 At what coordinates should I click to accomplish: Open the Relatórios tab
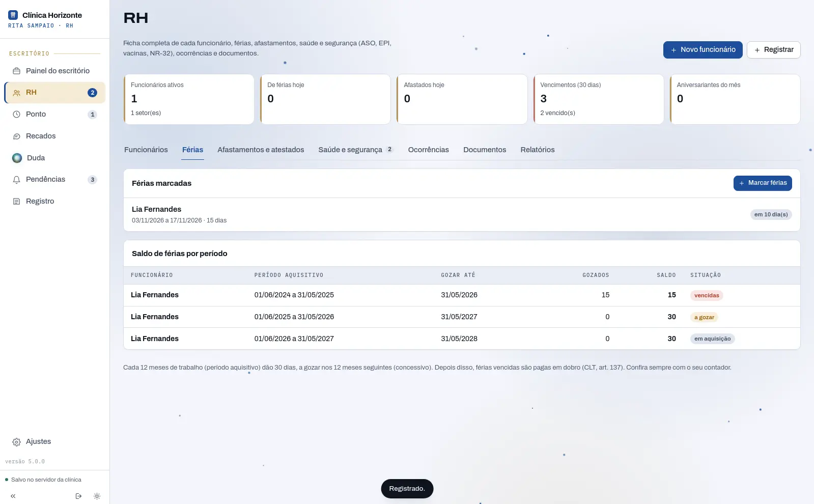[x=538, y=150]
